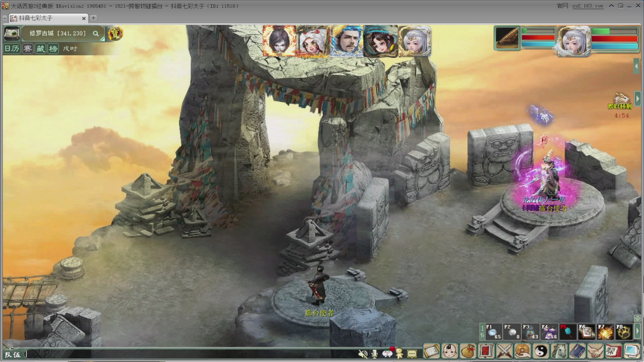Open the 日历 calendar menu button
The width and height of the screenshot is (644, 362).
click(x=12, y=49)
